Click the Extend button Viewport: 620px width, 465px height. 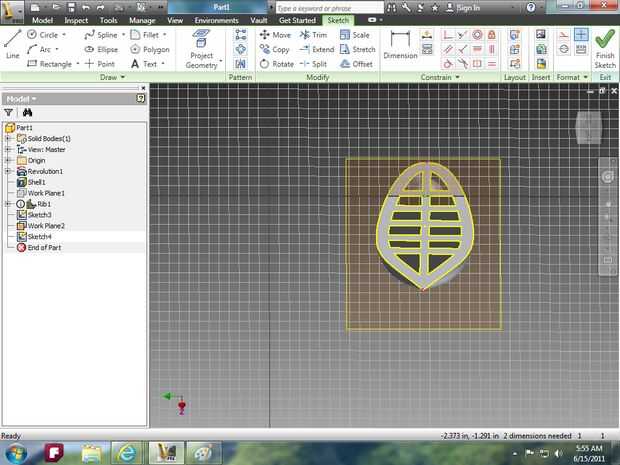[317, 49]
